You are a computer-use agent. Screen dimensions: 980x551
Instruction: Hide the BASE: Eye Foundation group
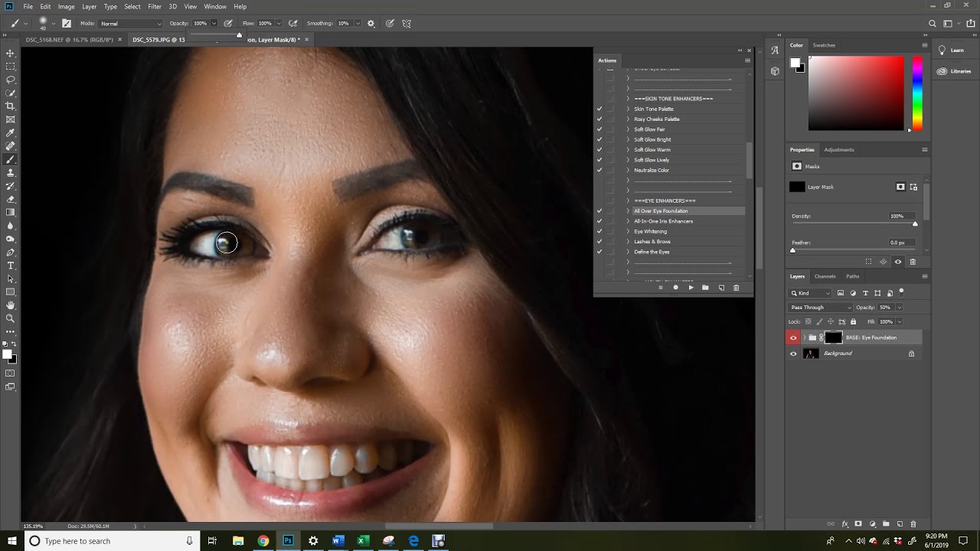coord(793,337)
